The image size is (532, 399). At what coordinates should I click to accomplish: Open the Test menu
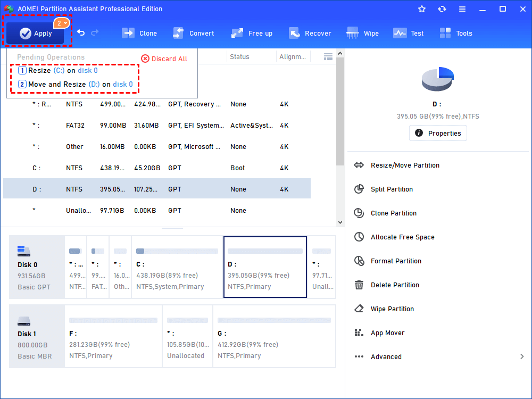[x=408, y=33]
